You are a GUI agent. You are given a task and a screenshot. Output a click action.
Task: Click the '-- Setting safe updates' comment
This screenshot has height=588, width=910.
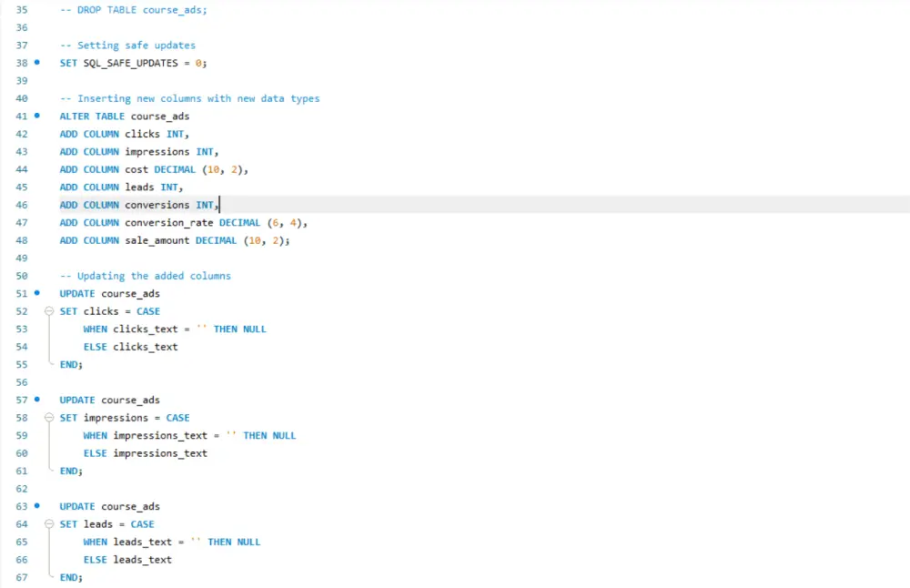tap(127, 46)
